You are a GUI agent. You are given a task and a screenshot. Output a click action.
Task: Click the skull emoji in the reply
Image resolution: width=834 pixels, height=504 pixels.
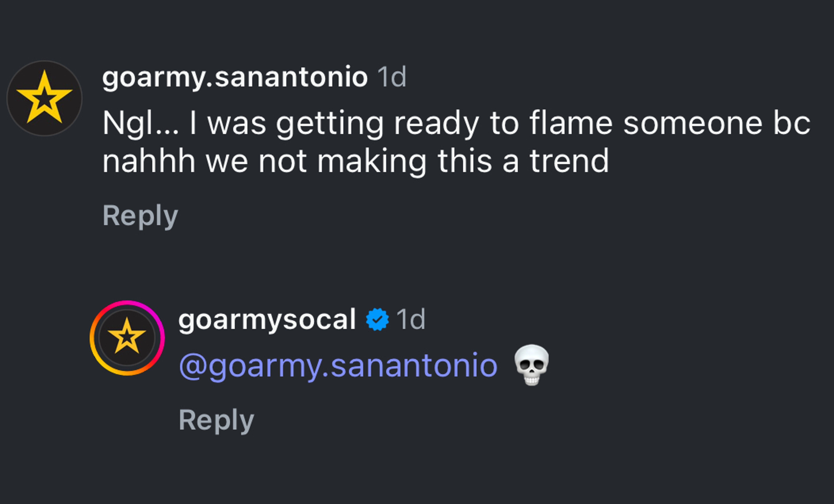pyautogui.click(x=531, y=365)
